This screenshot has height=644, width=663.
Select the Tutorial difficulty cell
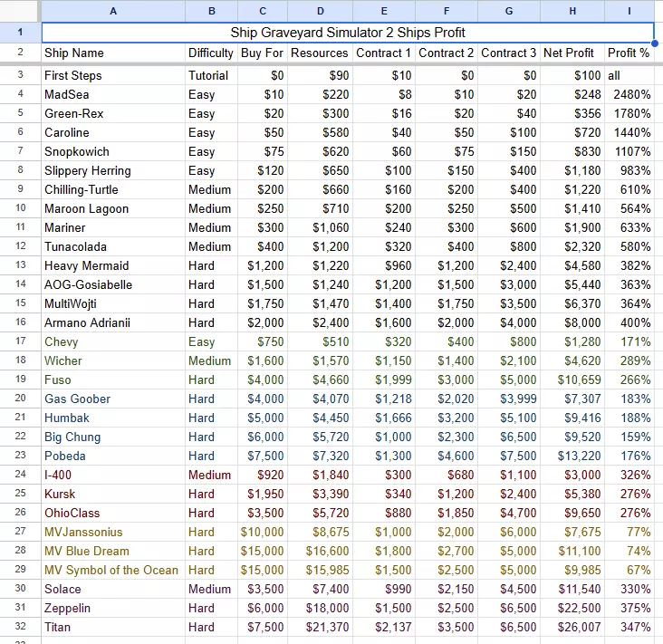coord(208,76)
